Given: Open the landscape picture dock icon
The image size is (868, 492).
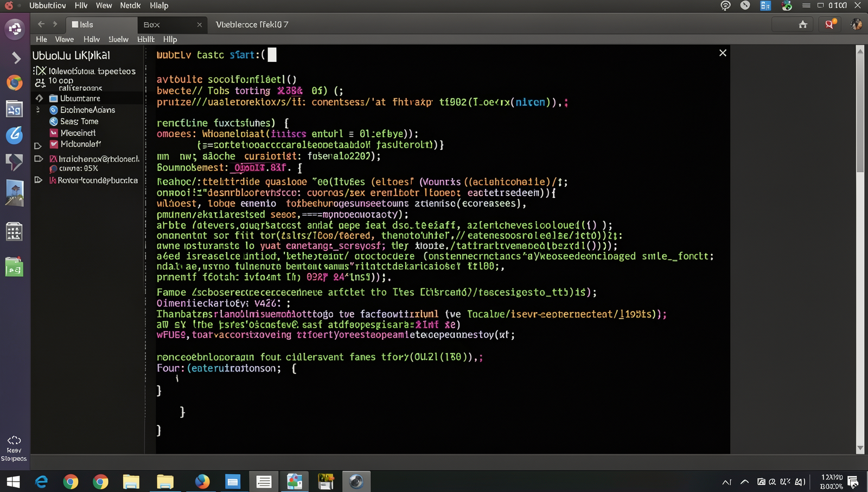Looking at the screenshot, I should 14,193.
